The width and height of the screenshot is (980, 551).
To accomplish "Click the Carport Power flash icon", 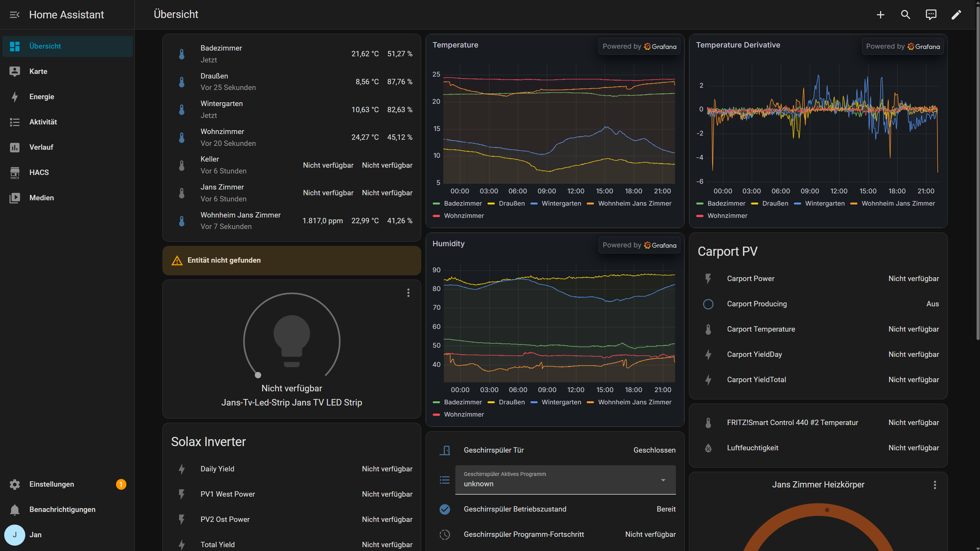I will click(708, 279).
